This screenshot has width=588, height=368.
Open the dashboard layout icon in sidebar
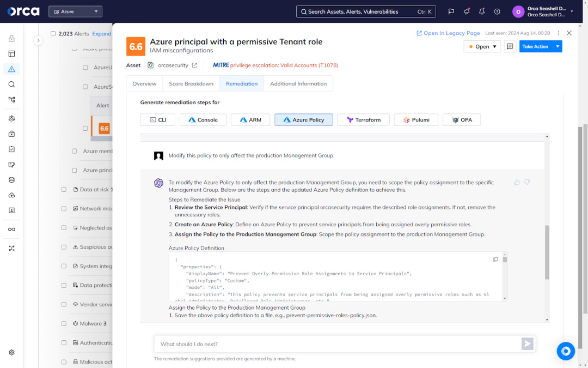click(11, 53)
